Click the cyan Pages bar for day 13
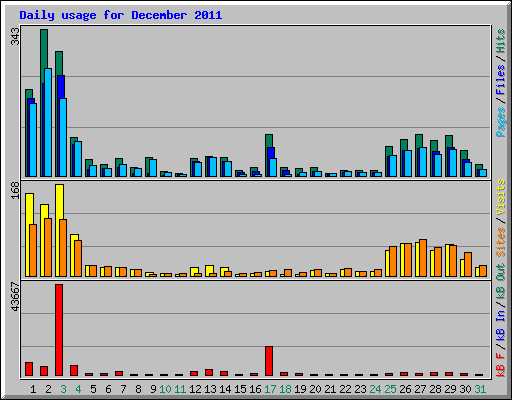The width and height of the screenshot is (512, 400). tap(213, 167)
